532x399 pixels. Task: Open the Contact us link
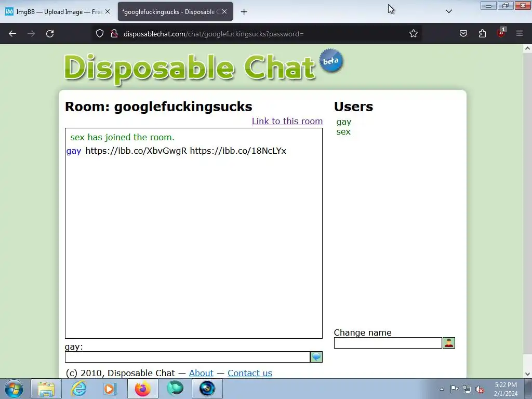coord(250,373)
